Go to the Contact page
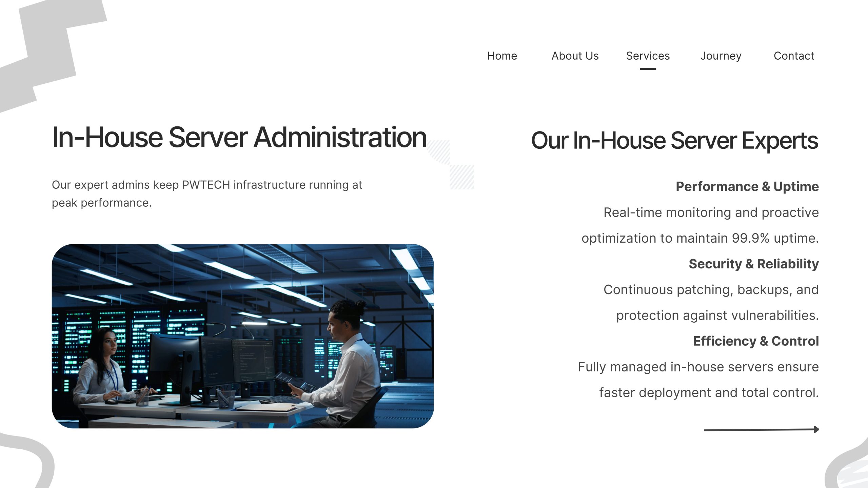This screenshot has height=488, width=868. click(x=794, y=56)
